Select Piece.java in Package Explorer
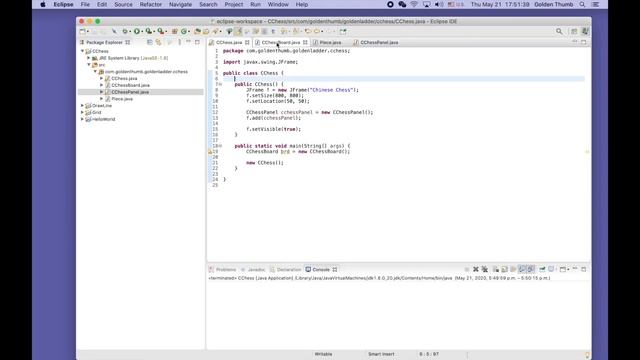 (x=122, y=99)
